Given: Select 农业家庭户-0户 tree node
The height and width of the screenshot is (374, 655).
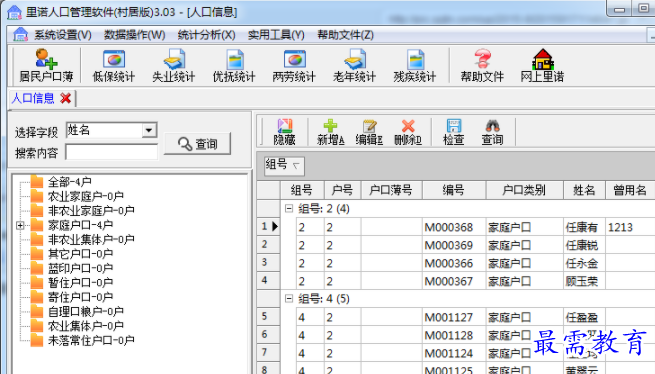Looking at the screenshot, I should point(86,196).
